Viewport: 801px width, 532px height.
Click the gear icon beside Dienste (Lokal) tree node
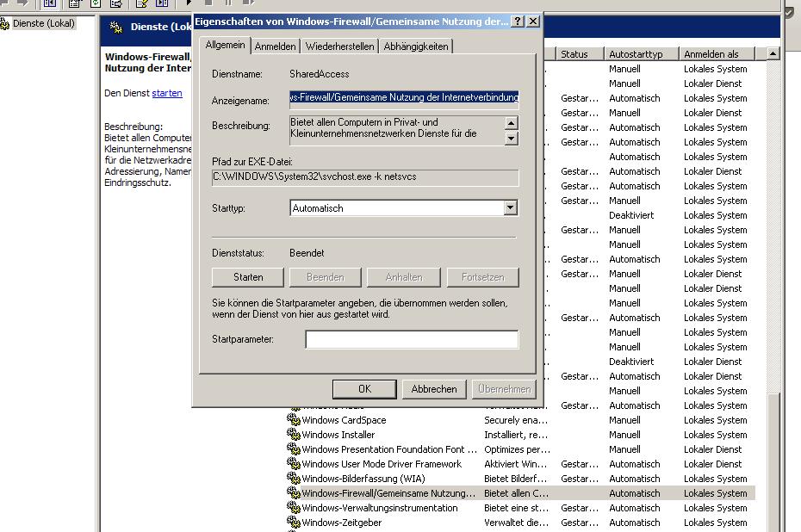pos(4,23)
